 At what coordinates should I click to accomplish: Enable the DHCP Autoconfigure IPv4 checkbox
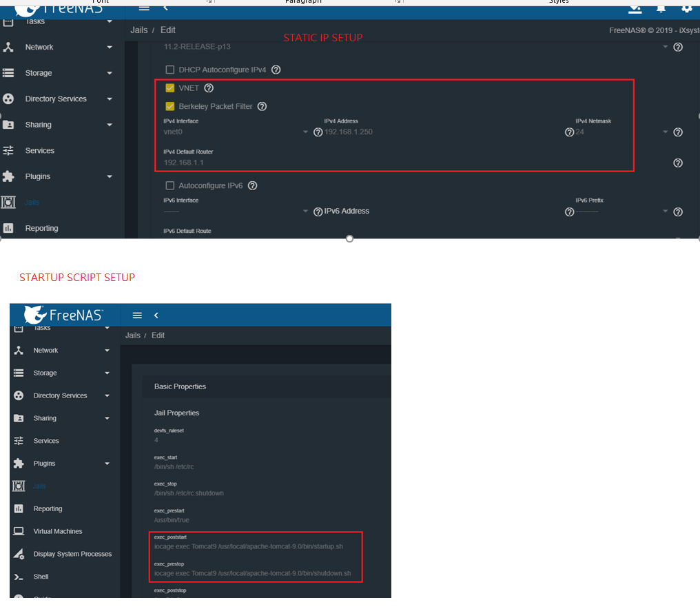click(169, 70)
